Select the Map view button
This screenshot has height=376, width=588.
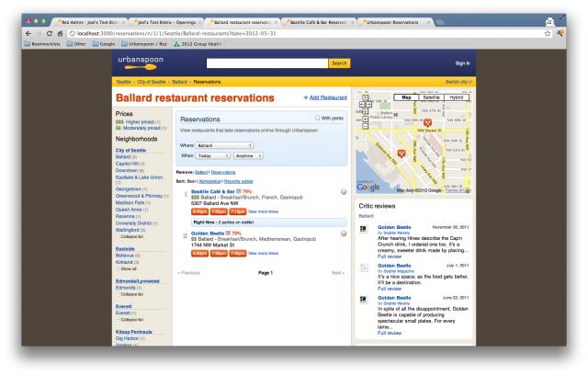click(406, 97)
